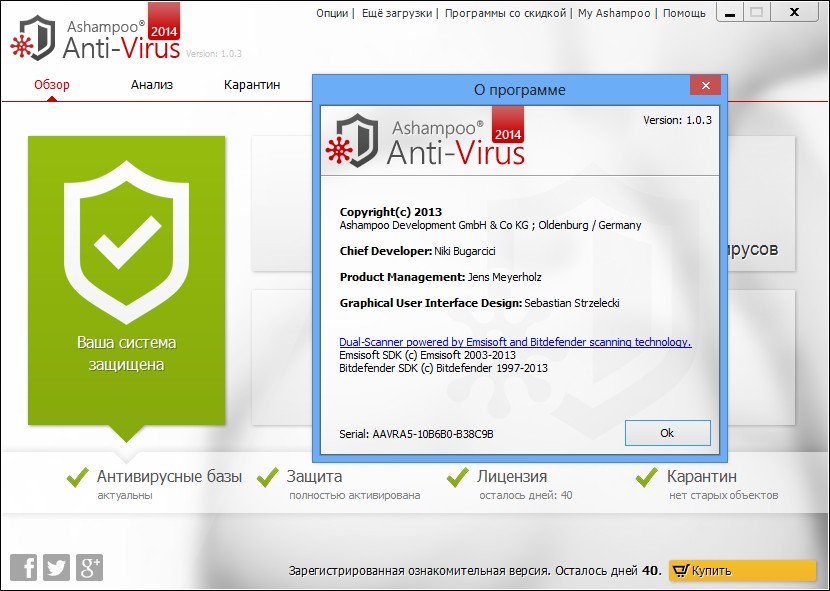This screenshot has height=591, width=830.
Task: Click the Карантин status label at bottom
Action: [701, 476]
